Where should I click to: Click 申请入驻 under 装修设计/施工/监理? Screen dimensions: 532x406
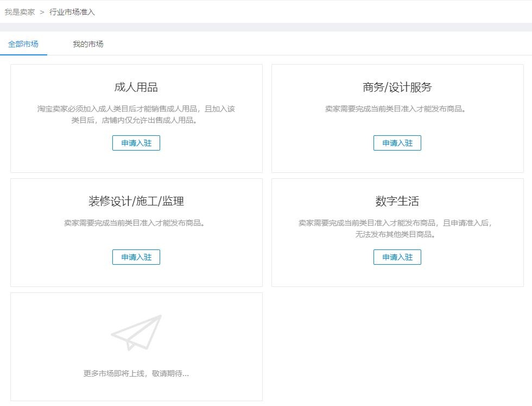[x=136, y=257]
